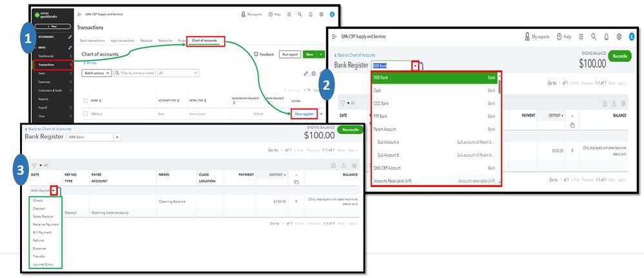
Task: Click the copy icon under the checkmark column in the account-list panel
Action: pos(572,125)
